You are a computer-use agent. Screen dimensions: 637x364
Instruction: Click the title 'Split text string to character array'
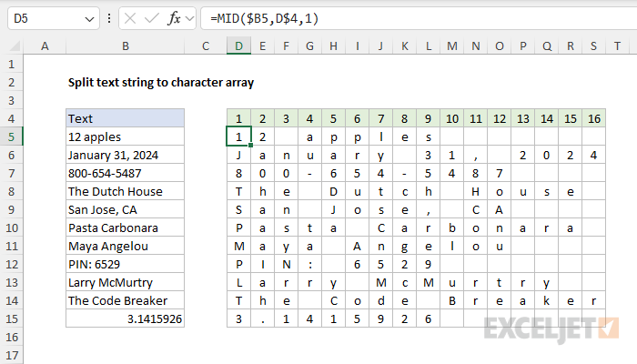tap(161, 83)
